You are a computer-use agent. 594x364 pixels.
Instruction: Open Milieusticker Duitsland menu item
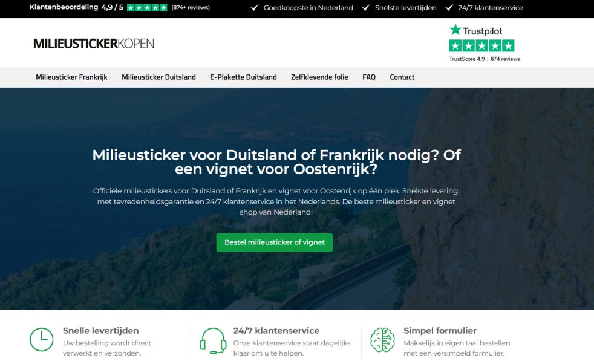(158, 77)
